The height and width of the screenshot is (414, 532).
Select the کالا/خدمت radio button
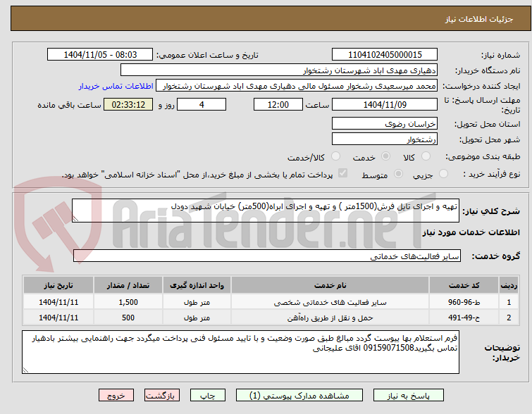pyautogui.click(x=335, y=156)
